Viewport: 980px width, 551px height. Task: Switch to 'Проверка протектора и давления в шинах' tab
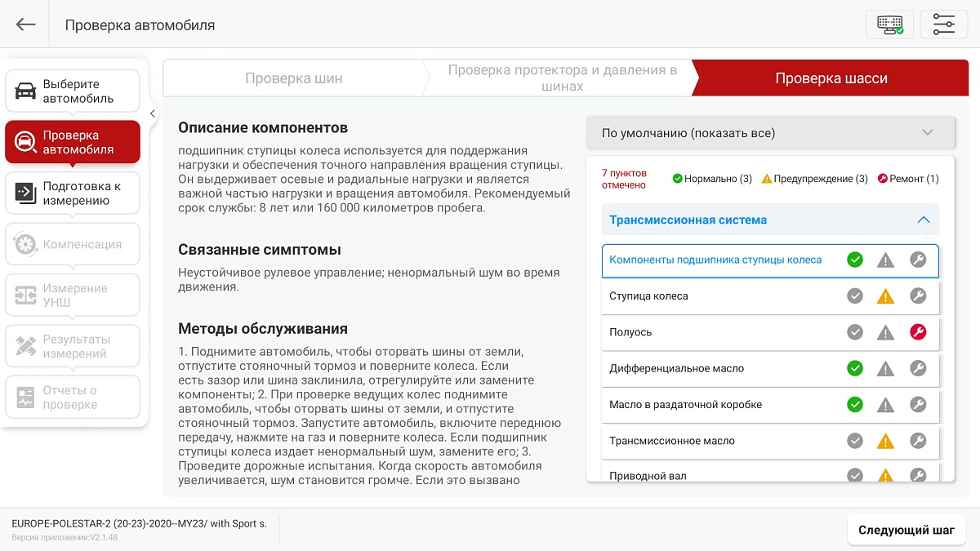click(563, 78)
